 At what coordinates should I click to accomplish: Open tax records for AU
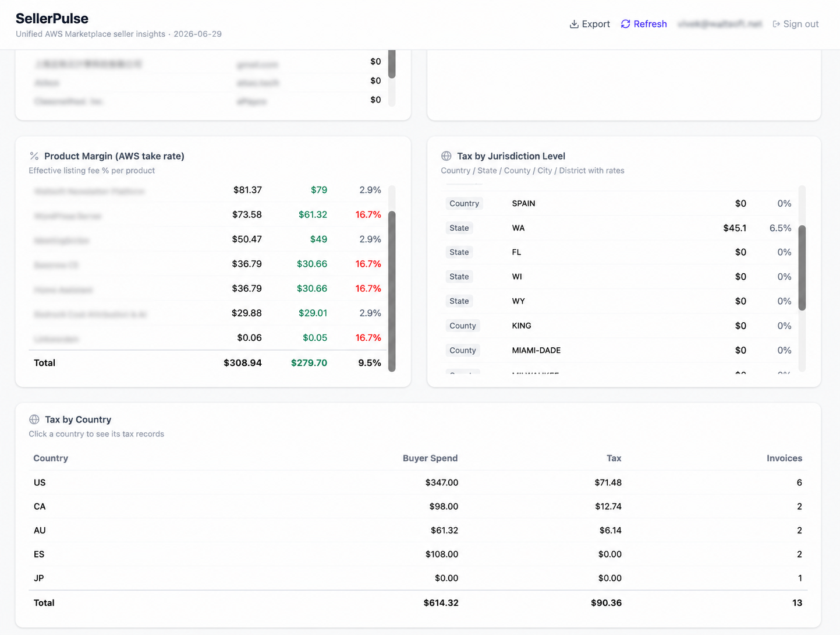pyautogui.click(x=418, y=530)
